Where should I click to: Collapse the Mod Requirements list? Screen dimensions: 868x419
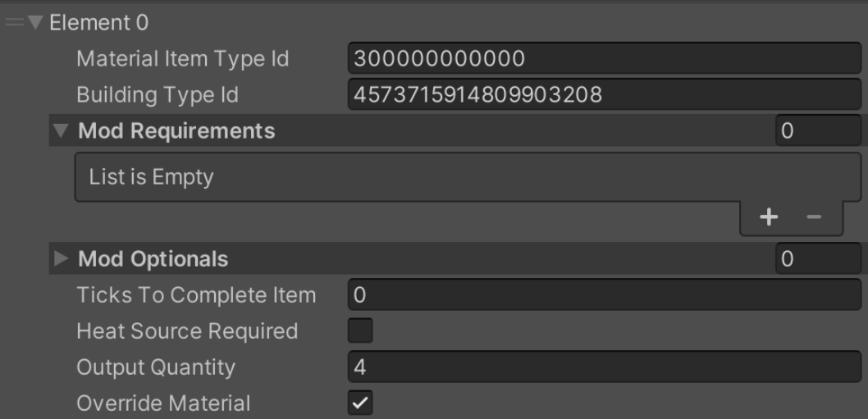point(61,130)
